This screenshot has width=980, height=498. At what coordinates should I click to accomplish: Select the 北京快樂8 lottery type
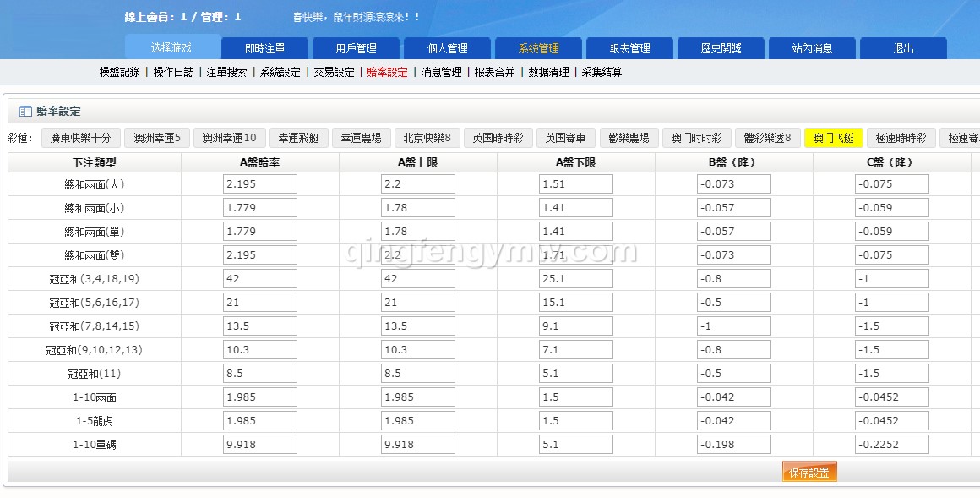coord(427,138)
